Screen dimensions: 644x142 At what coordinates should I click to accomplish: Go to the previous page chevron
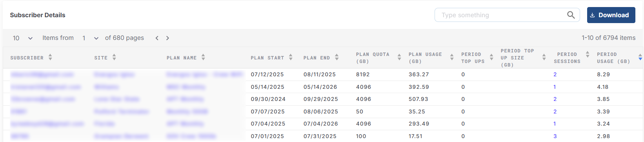click(x=157, y=38)
